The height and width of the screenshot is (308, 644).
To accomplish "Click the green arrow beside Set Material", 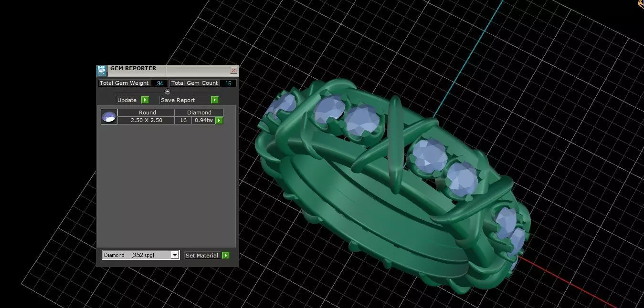I will click(x=226, y=256).
